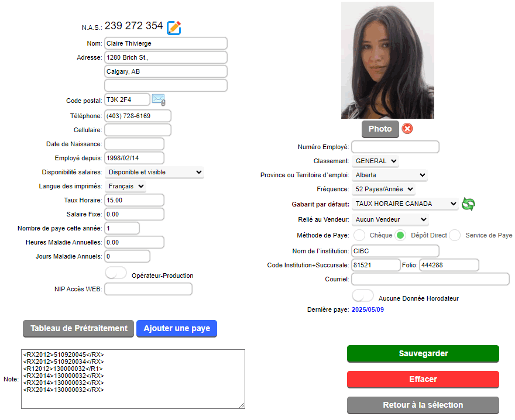The height and width of the screenshot is (420, 515).
Task: Open the Disponibilité salaires dropdown
Action: tap(154, 172)
